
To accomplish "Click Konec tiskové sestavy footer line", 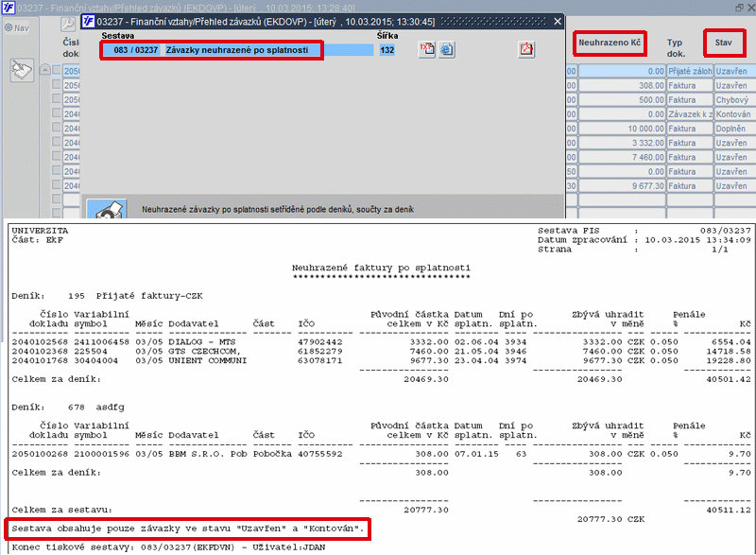I will click(168, 547).
